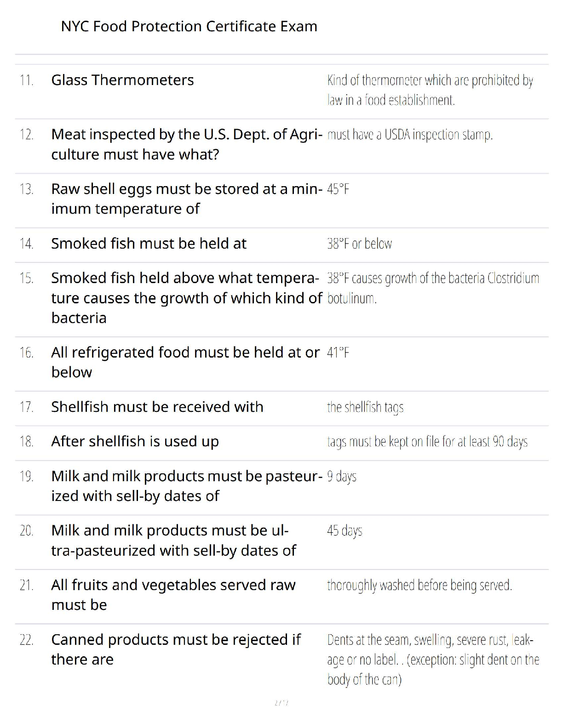Click the Glass Thermometers term

coord(122,80)
